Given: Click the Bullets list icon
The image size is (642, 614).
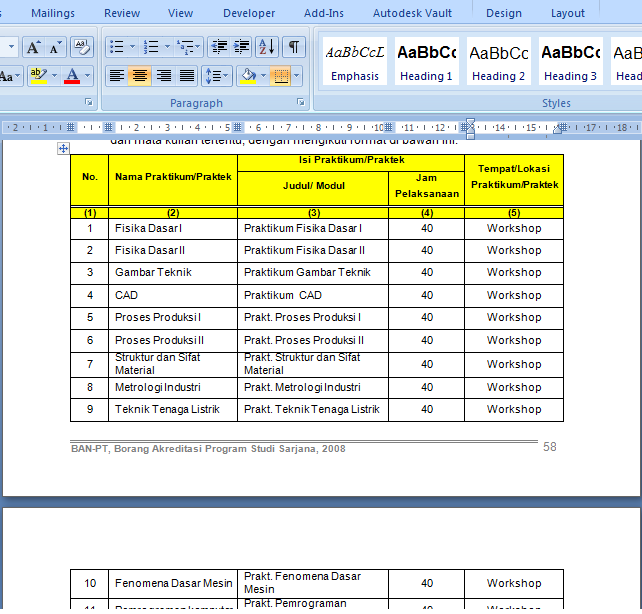Looking at the screenshot, I should pyautogui.click(x=117, y=47).
